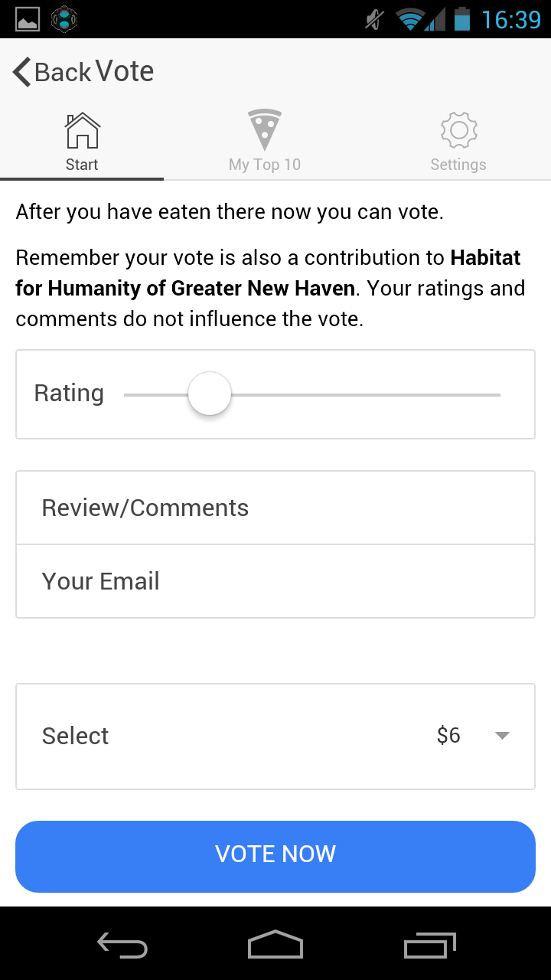The height and width of the screenshot is (980, 551).
Task: Open the $6 amount dropdown arrow
Action: (x=502, y=736)
